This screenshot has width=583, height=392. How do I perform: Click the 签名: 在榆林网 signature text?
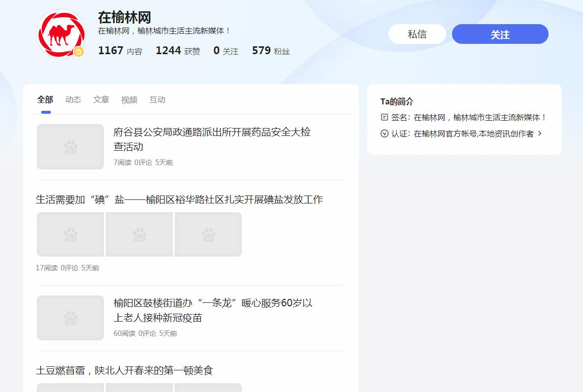468,118
